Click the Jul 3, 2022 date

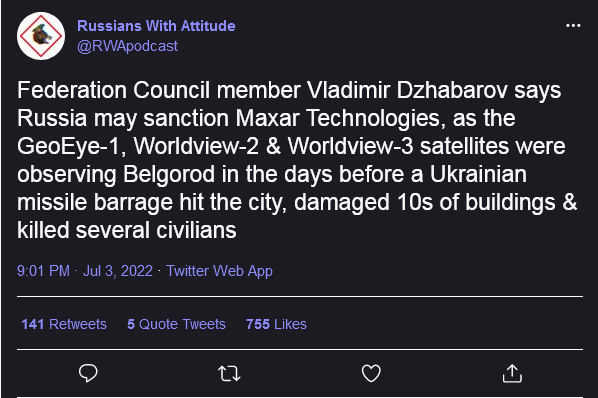(118, 271)
